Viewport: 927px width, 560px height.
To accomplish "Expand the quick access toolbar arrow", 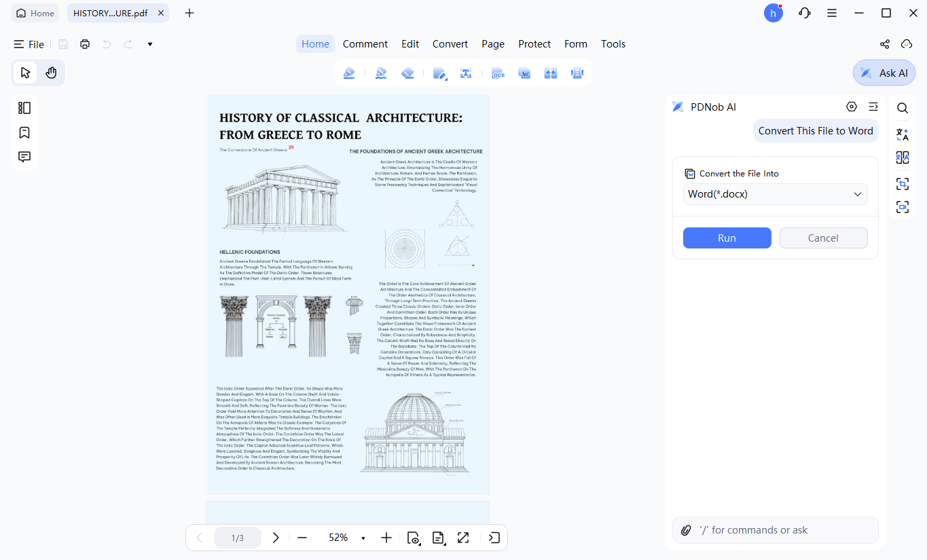I will [150, 44].
